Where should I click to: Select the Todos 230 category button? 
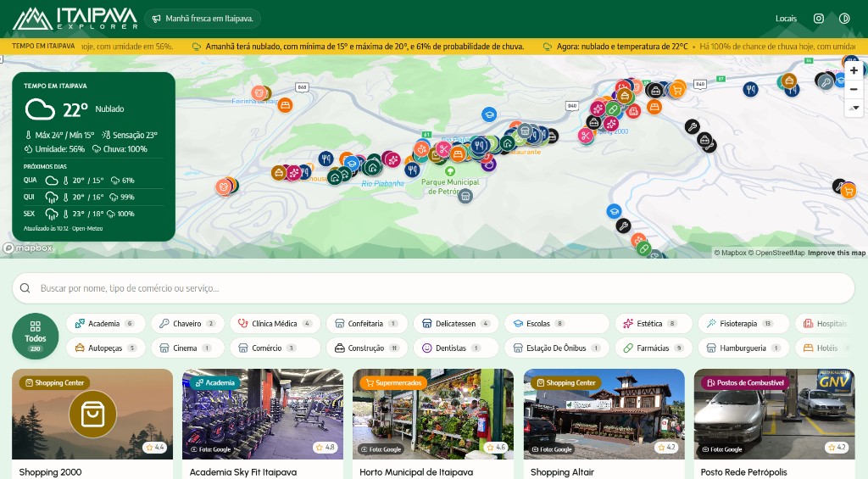pos(36,336)
